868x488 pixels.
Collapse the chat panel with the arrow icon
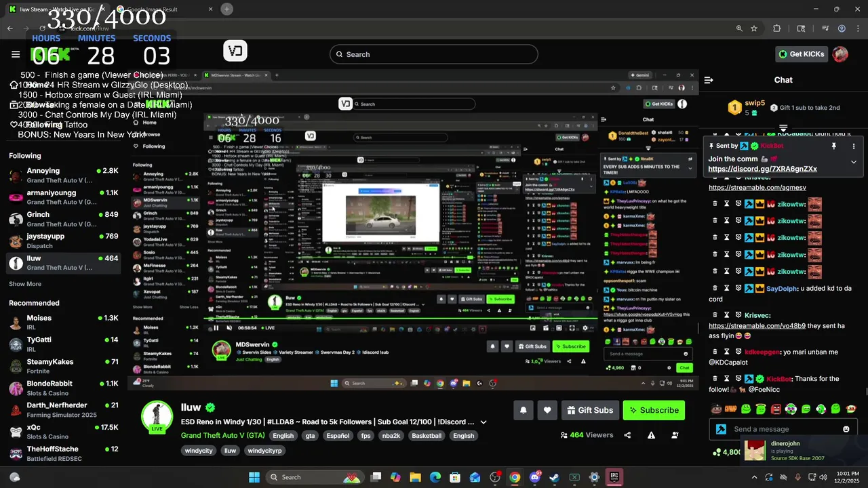point(709,80)
